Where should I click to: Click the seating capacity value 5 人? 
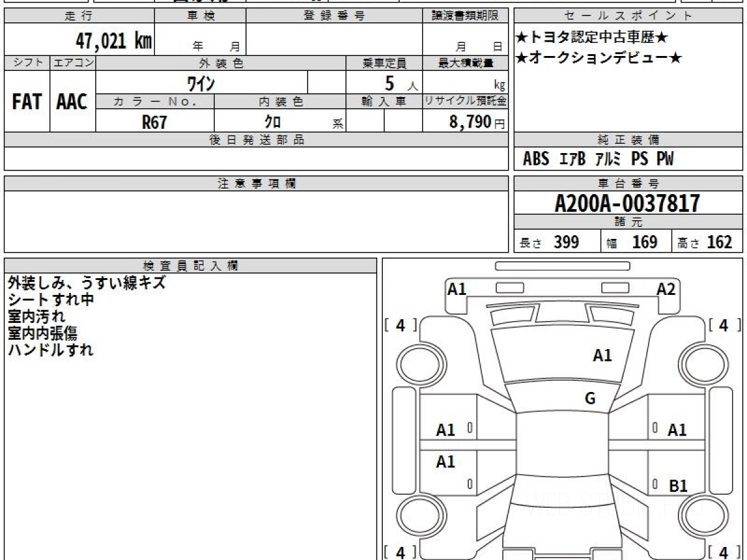(x=402, y=82)
